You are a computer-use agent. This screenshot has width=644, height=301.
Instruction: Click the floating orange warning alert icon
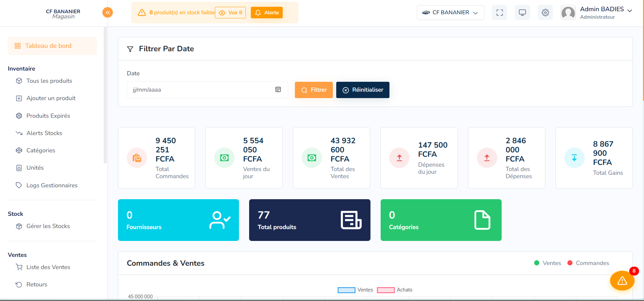(622, 281)
